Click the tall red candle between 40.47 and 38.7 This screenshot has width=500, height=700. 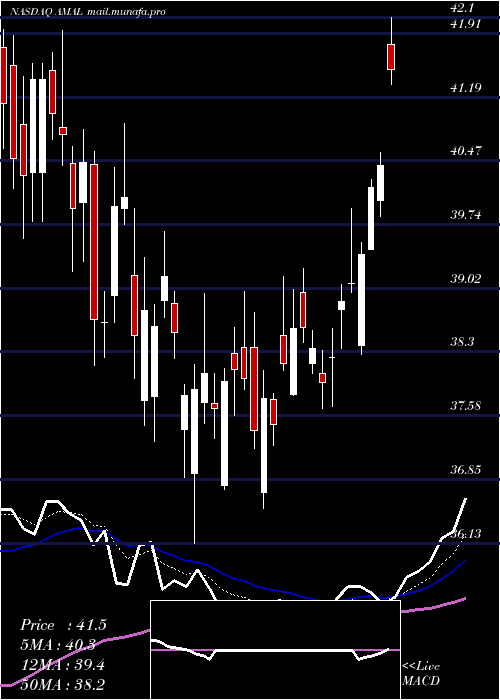[94, 242]
